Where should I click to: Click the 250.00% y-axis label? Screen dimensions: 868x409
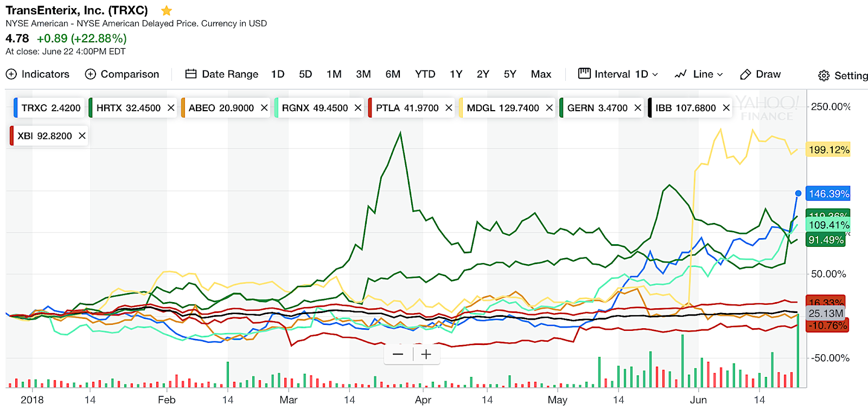[x=831, y=107]
